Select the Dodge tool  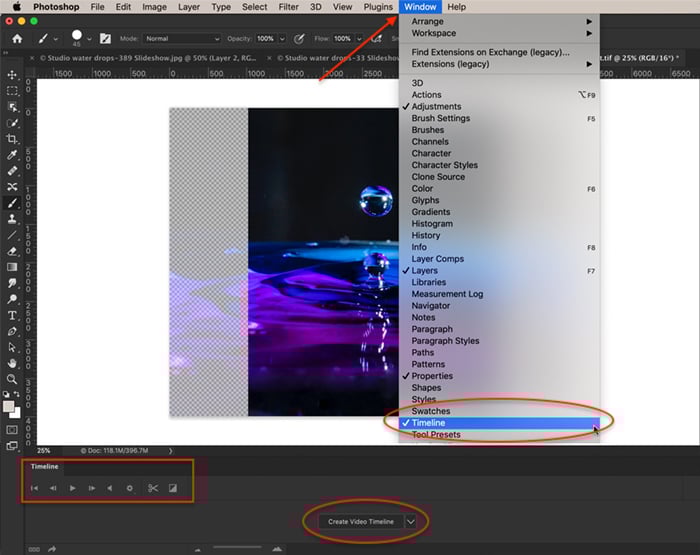tap(12, 299)
